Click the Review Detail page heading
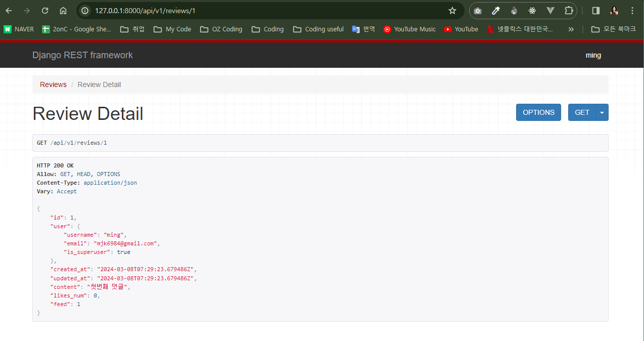644x341 pixels. tap(88, 114)
